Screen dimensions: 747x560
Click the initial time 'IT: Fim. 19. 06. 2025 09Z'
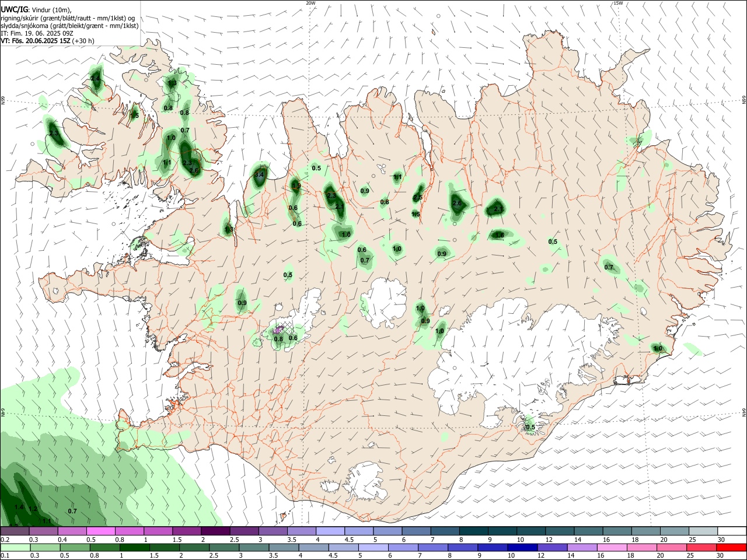[37, 33]
